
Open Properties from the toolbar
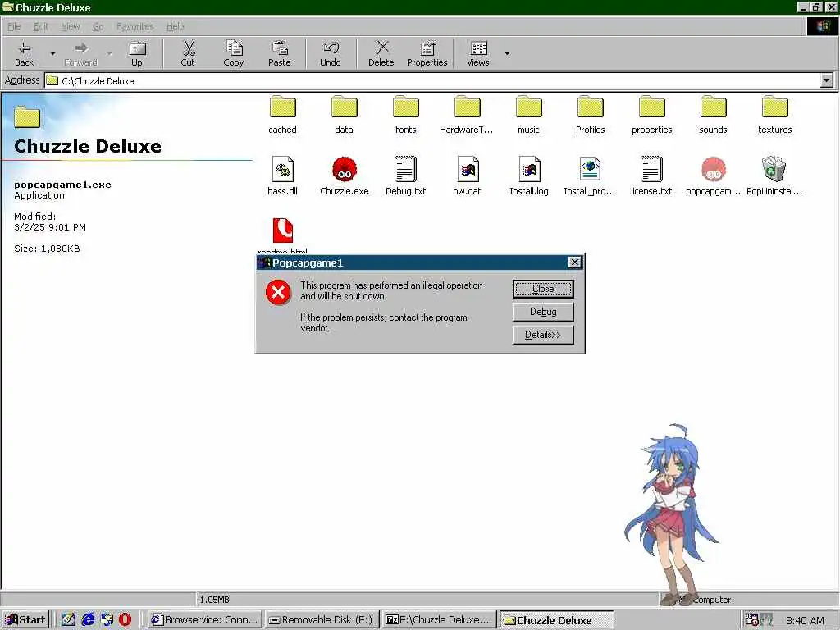[427, 53]
